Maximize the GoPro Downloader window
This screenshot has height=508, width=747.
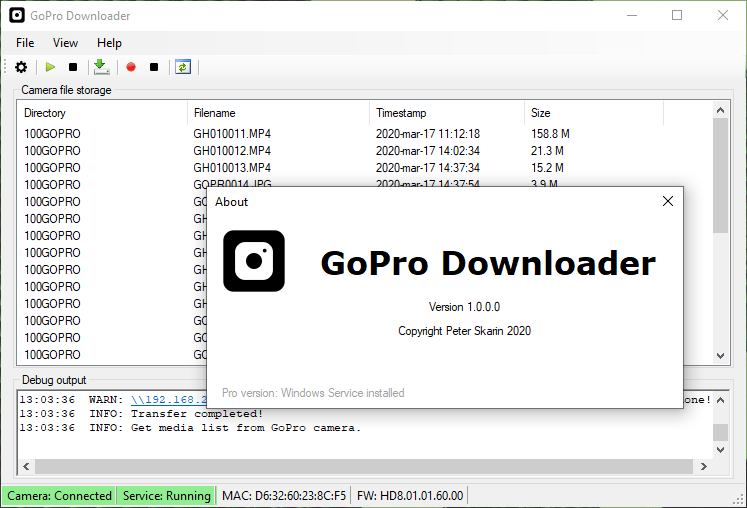coord(676,15)
